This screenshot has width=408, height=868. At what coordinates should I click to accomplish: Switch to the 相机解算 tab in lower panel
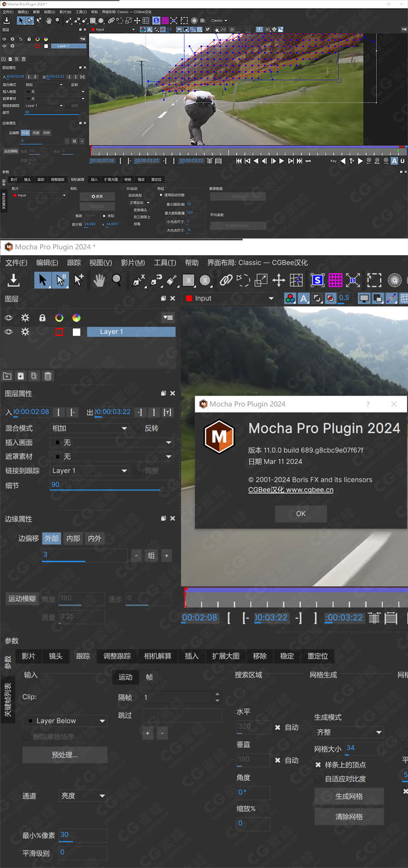[x=158, y=656]
